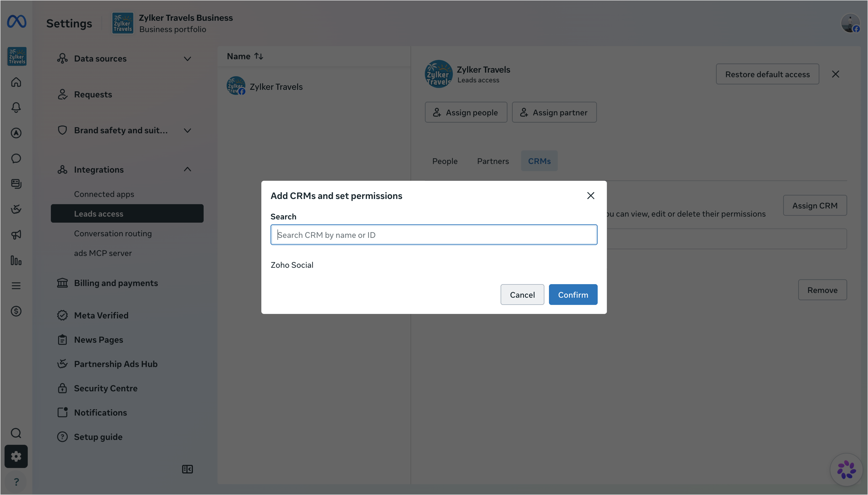Click the search magnifier in the rail
Image resolution: width=868 pixels, height=495 pixels.
[16, 433]
